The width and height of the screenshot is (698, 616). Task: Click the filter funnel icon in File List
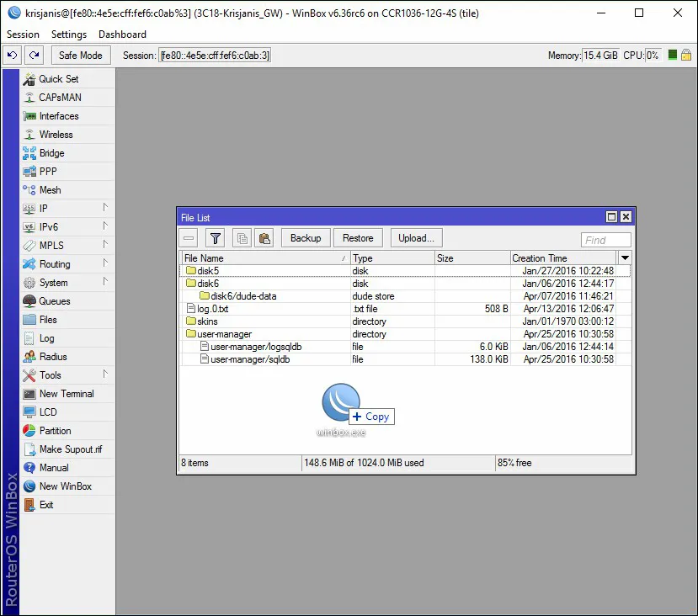pyautogui.click(x=216, y=238)
